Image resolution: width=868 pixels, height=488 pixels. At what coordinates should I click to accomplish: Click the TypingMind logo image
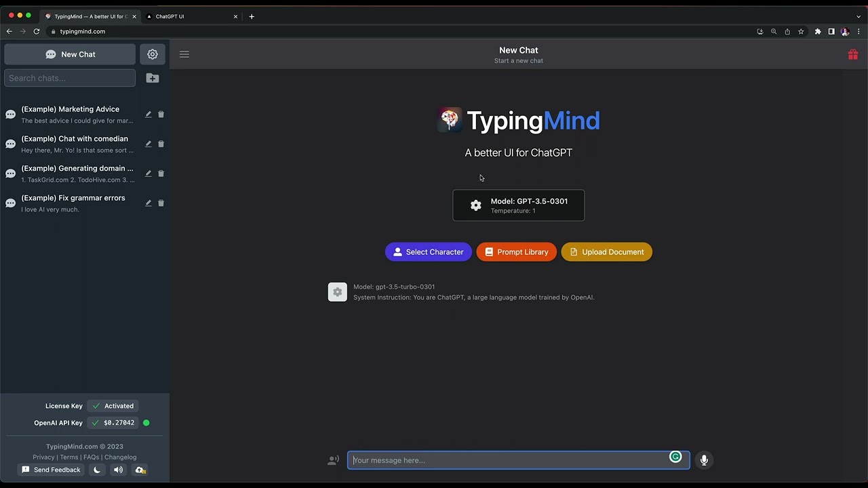click(450, 120)
